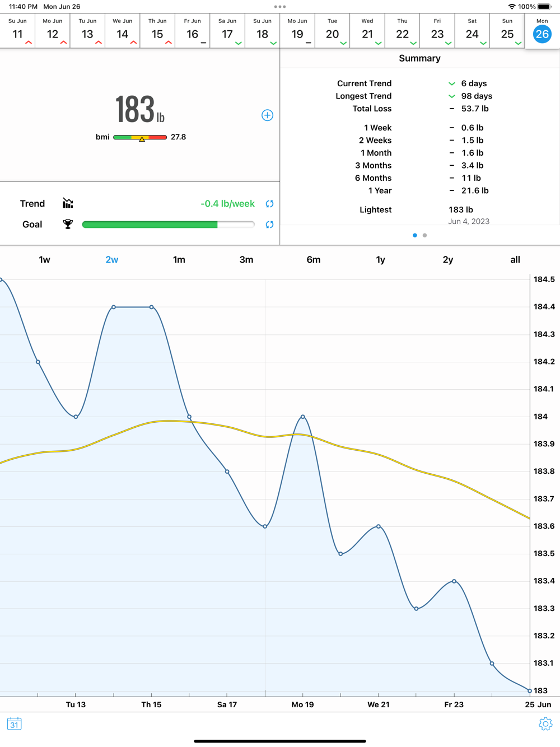Select Sat 24 in date strip
Image resolution: width=560 pixels, height=747 pixels.
[473, 31]
